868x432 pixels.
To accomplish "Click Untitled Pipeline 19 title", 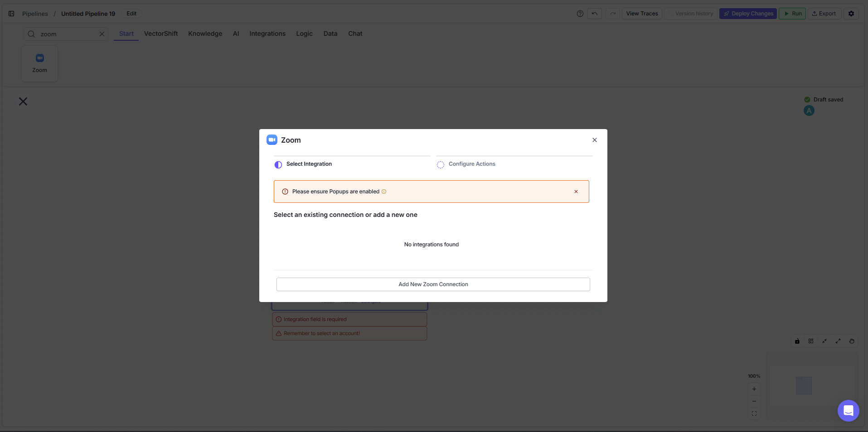I will (88, 14).
